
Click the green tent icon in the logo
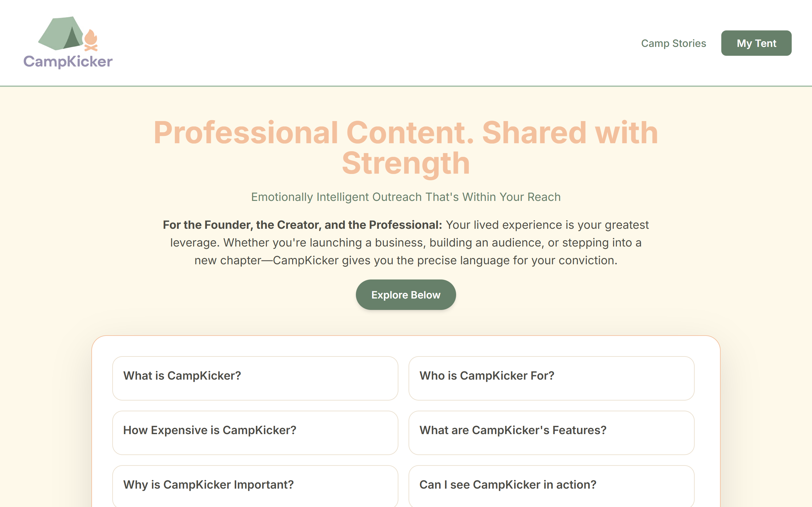tap(60, 33)
